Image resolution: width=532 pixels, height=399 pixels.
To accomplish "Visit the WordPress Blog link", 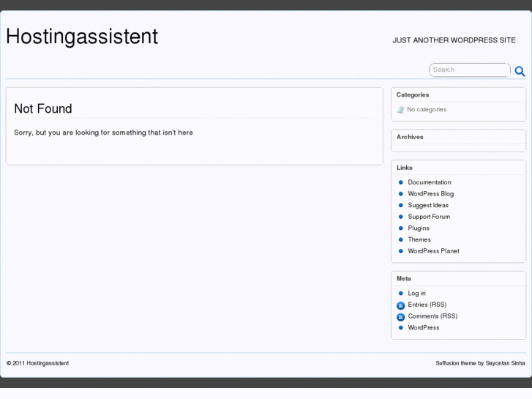I will 430,194.
